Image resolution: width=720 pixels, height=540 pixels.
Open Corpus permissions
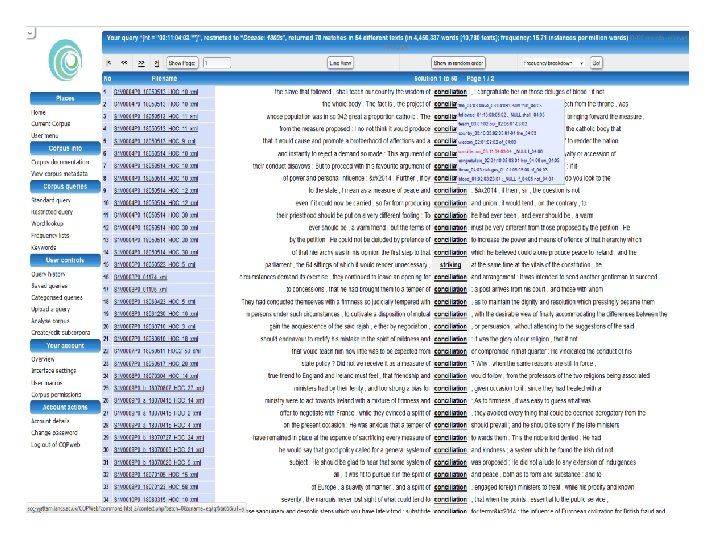point(56,394)
